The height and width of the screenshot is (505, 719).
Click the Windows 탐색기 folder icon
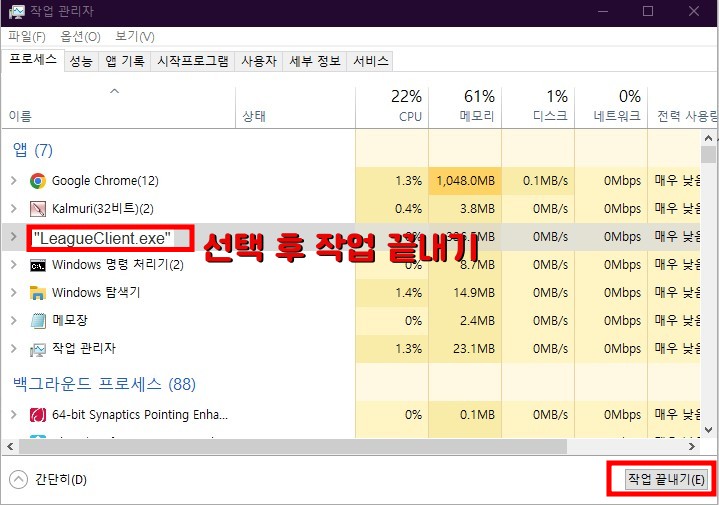[x=38, y=293]
